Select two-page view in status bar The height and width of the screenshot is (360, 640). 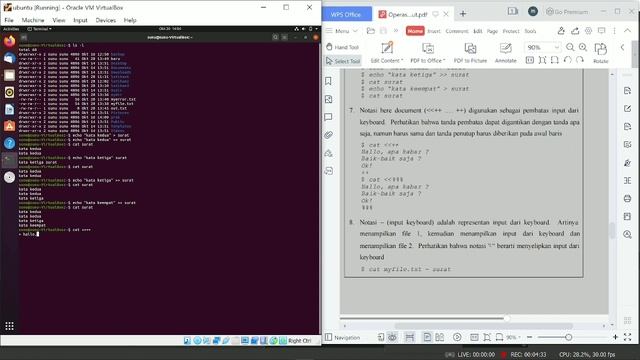pos(440,337)
